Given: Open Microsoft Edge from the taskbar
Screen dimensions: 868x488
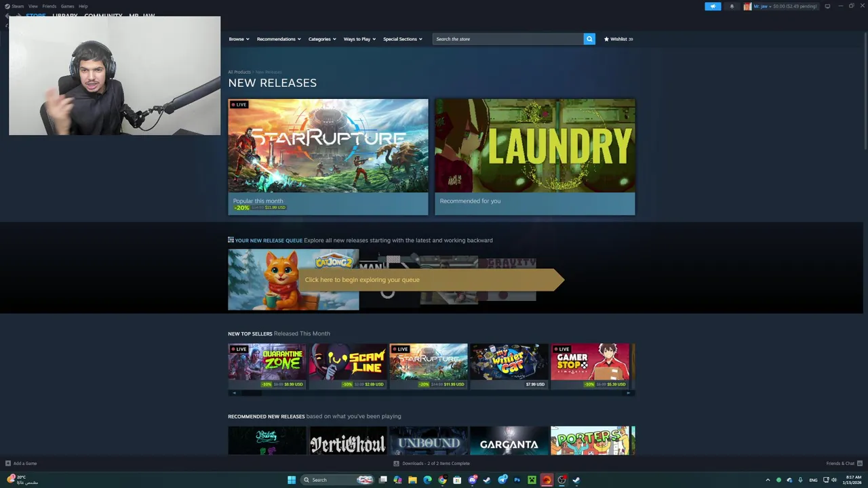Looking at the screenshot, I should pos(427,480).
